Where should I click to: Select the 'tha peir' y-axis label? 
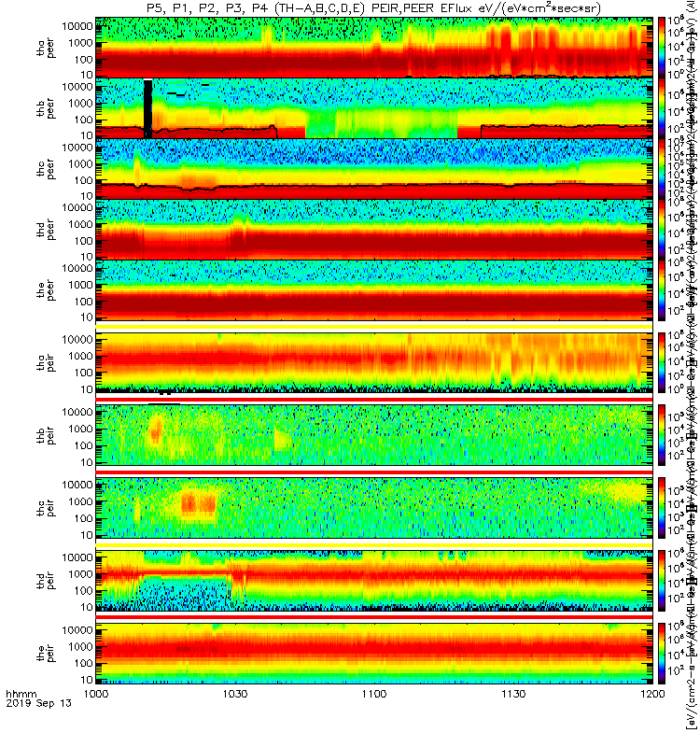(x=46, y=362)
